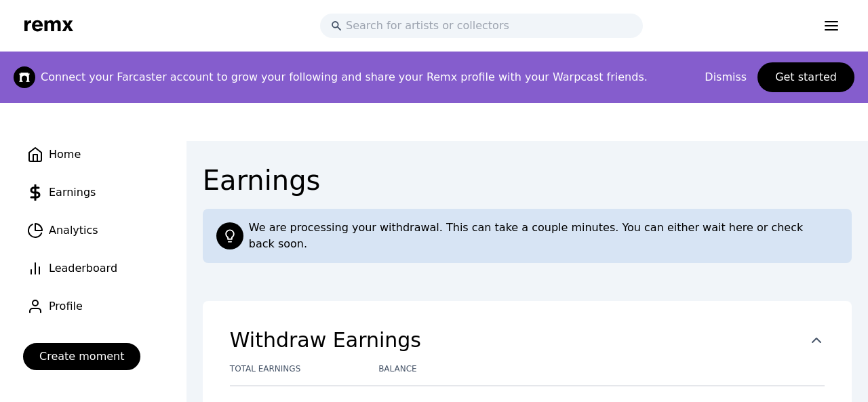The image size is (868, 402).
Task: Dismiss the Farcaster banner
Action: (x=725, y=77)
